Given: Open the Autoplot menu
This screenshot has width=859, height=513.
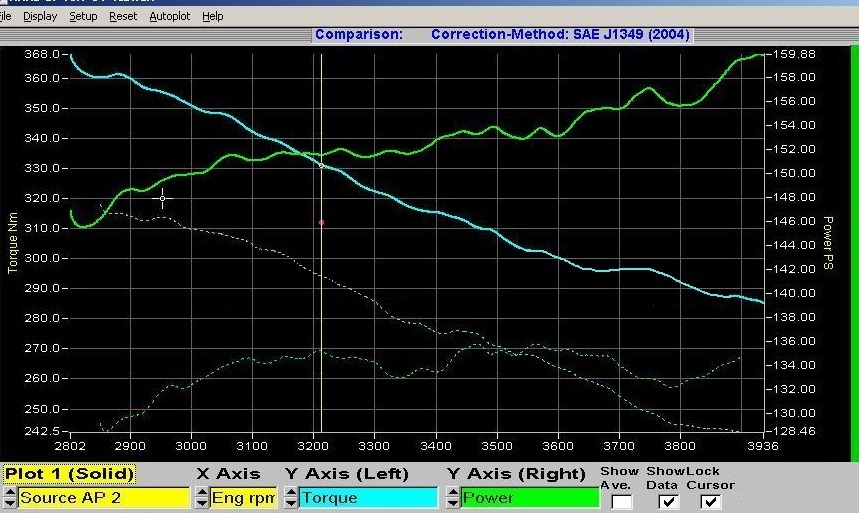Looking at the screenshot, I should [170, 16].
